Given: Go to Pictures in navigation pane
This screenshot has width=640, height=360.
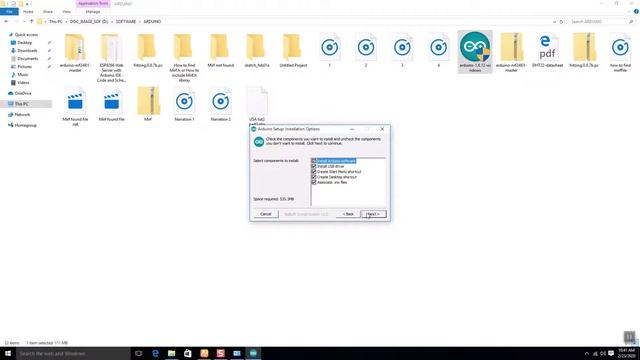Looking at the screenshot, I should pos(24,67).
